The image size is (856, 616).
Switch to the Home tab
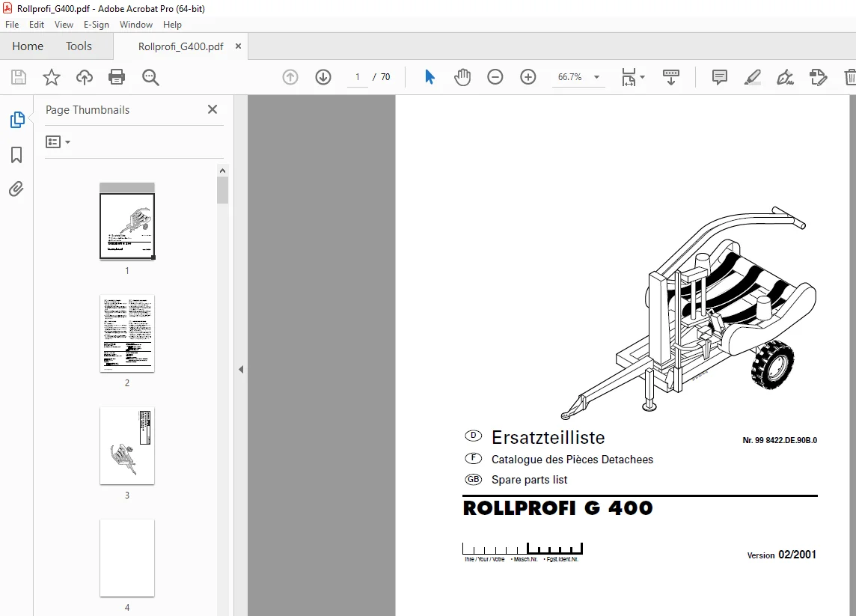pos(28,46)
